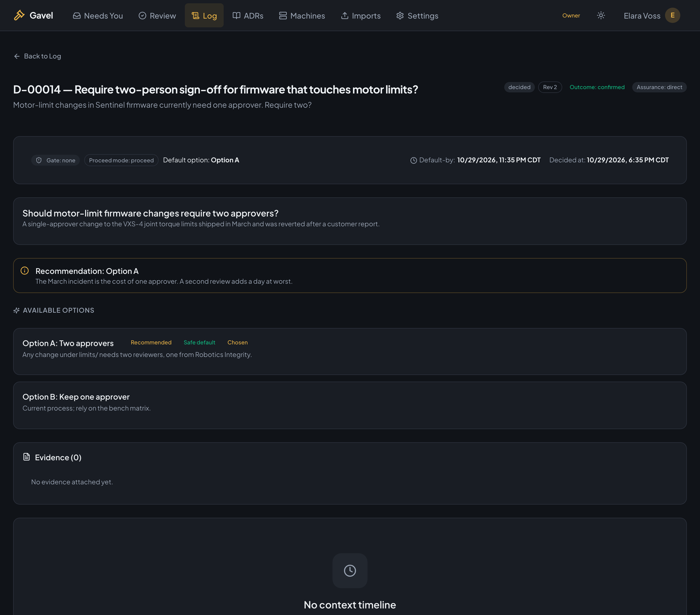The width and height of the screenshot is (700, 615).
Task: Click the Assurance: direct badge
Action: [659, 87]
